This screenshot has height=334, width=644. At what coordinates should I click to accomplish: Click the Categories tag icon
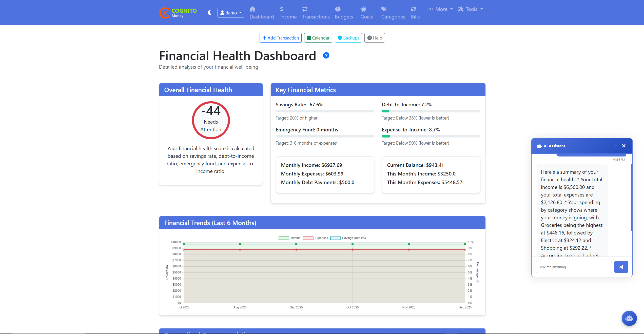click(384, 9)
